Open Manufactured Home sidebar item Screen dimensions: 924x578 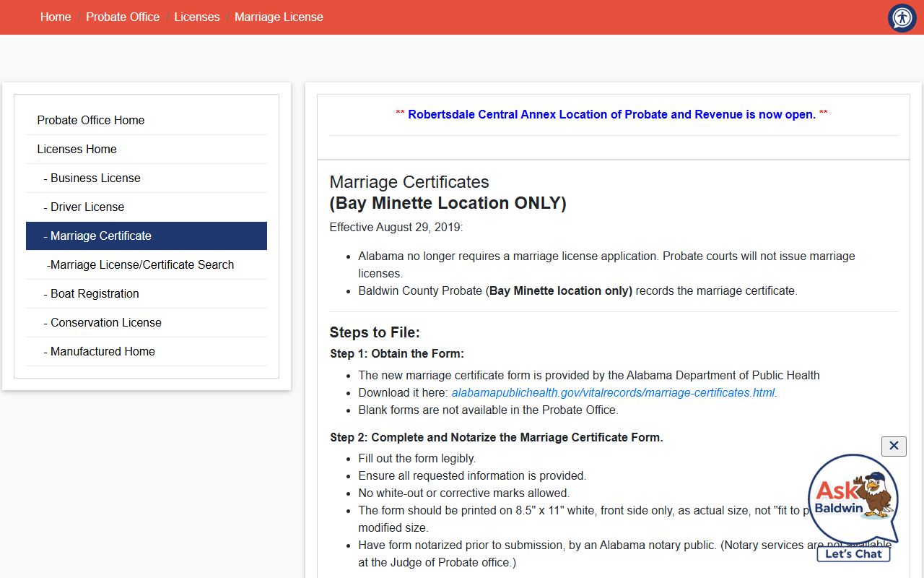pyautogui.click(x=147, y=351)
